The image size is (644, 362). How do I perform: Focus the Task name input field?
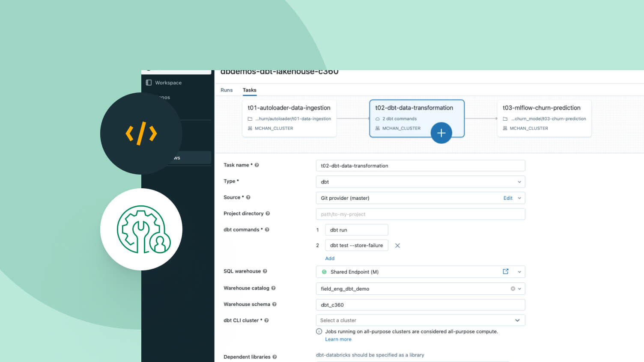(420, 166)
